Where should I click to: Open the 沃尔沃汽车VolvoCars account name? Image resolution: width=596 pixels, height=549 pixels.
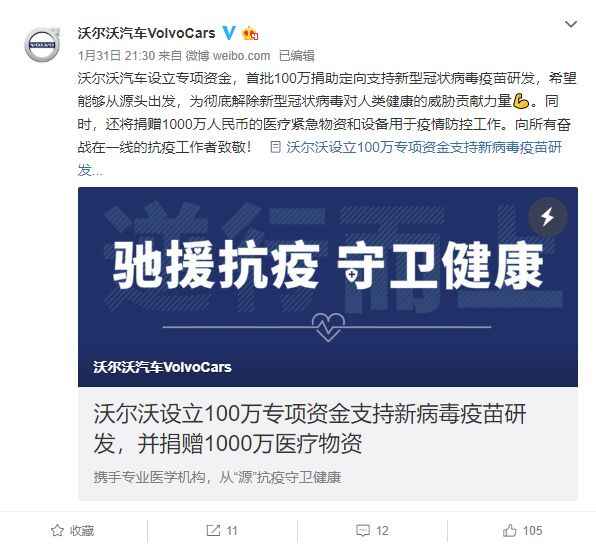click(146, 33)
